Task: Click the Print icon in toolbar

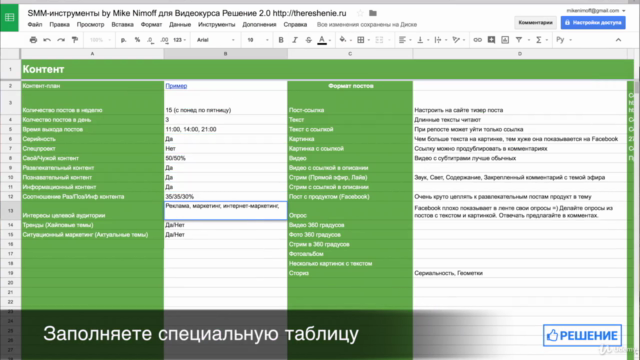Action: (x=33, y=40)
